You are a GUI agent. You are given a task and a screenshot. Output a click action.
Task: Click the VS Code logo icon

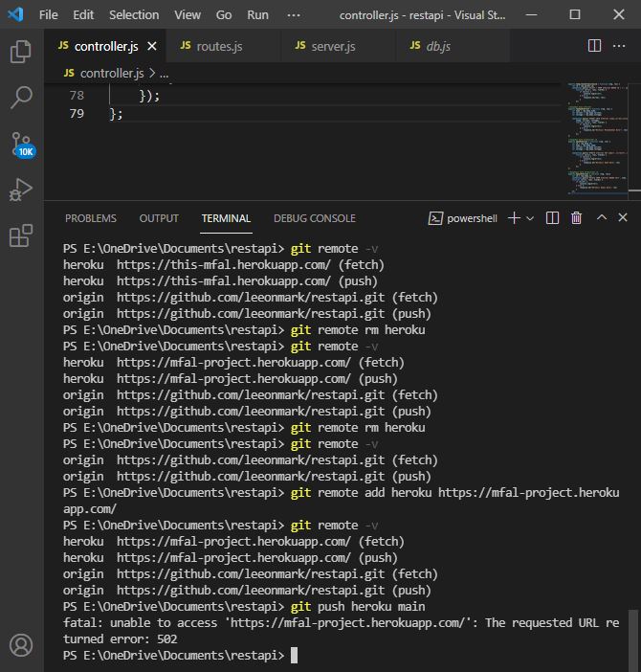pyautogui.click(x=15, y=14)
